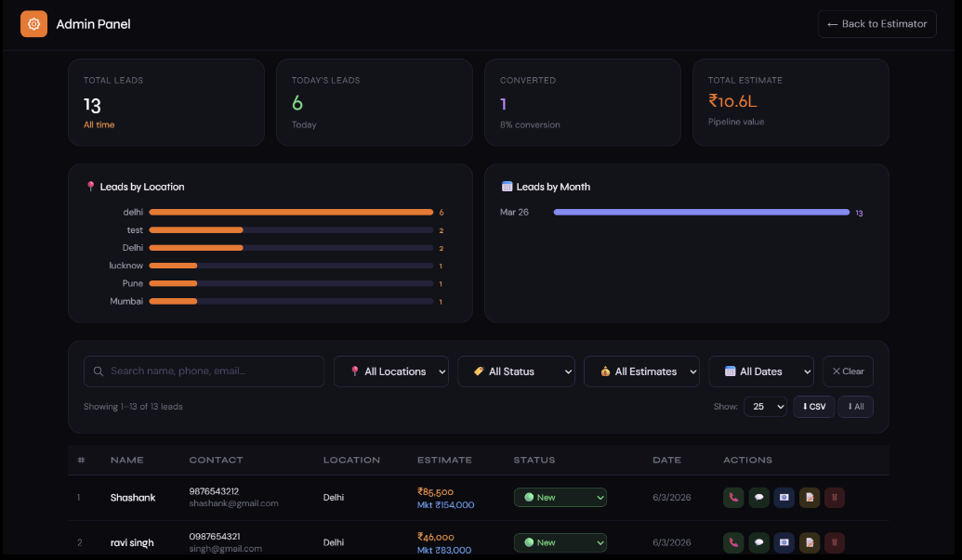Open chat message action for Shashank
962x560 pixels.
point(758,498)
